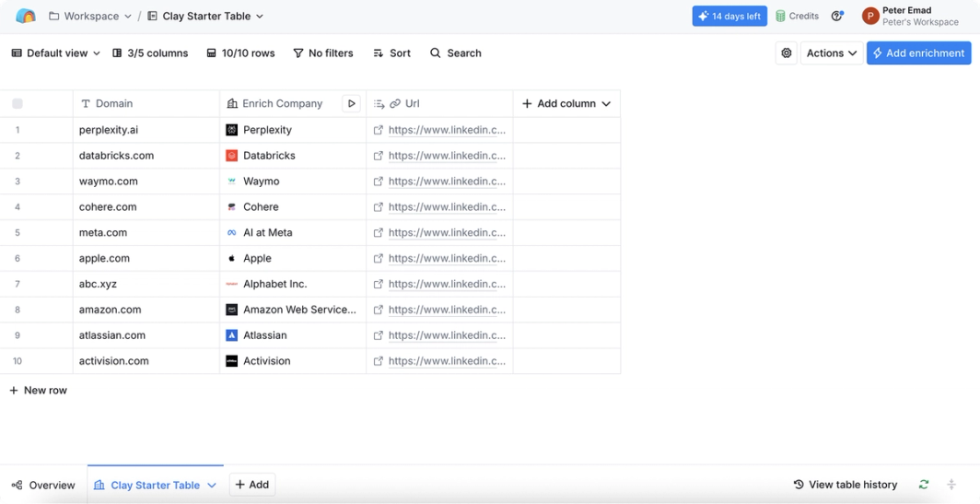This screenshot has height=504, width=980.
Task: Open table settings gear icon
Action: click(x=787, y=53)
